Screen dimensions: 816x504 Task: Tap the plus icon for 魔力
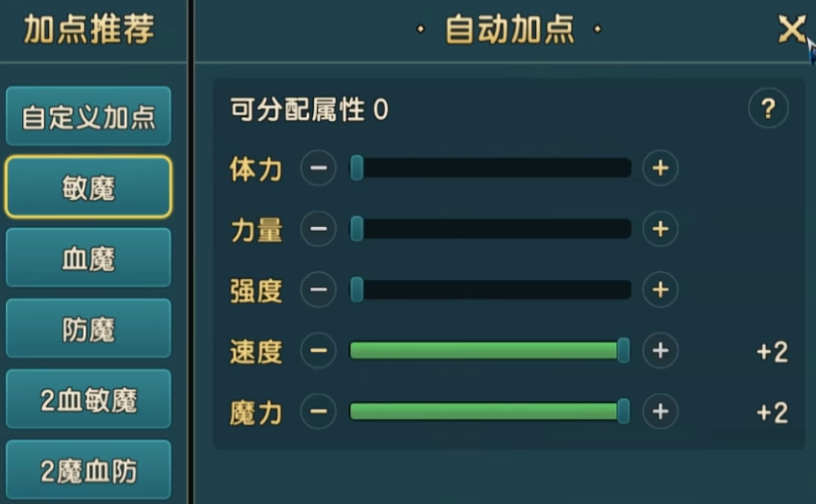click(x=660, y=411)
